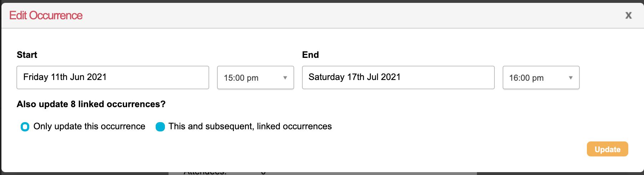Click the 'This and subsequent, linked occurrences' label text

(250, 126)
